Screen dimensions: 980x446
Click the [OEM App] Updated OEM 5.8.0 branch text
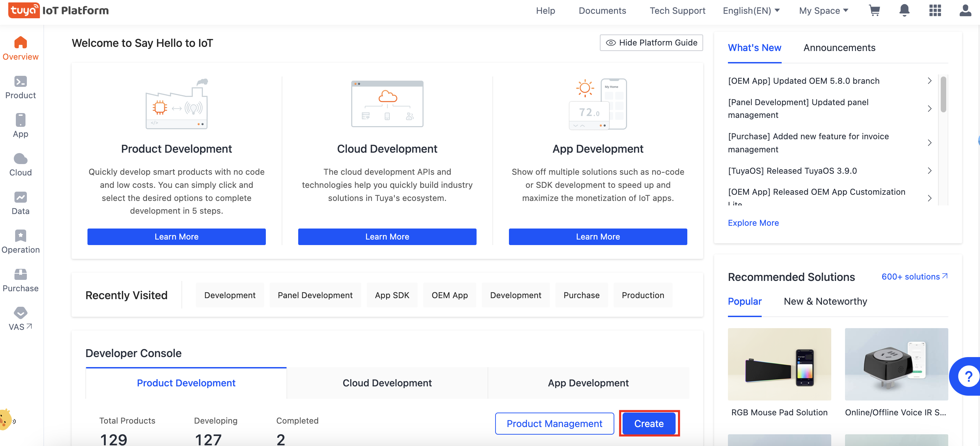803,81
